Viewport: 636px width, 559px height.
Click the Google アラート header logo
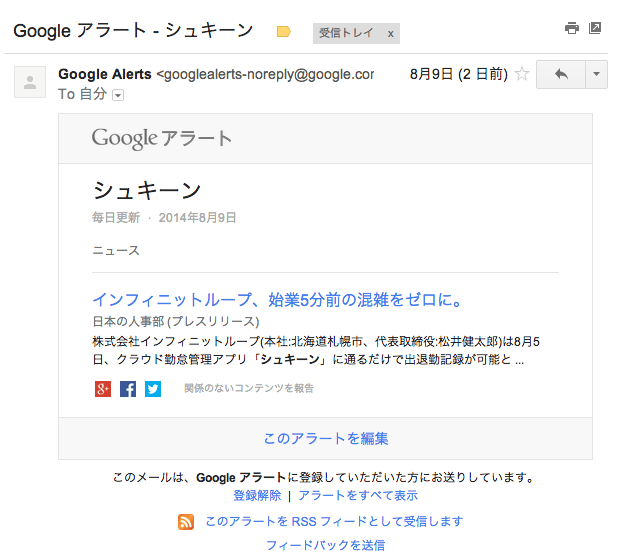162,138
